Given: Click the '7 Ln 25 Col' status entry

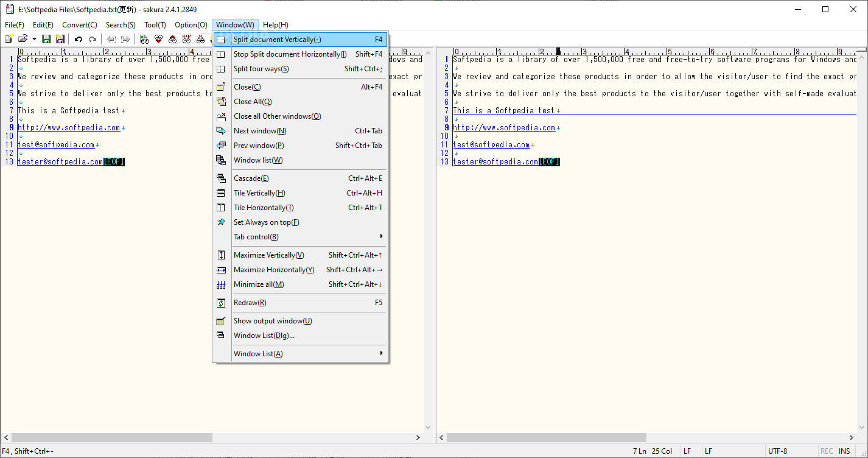Looking at the screenshot, I should click(x=653, y=451).
